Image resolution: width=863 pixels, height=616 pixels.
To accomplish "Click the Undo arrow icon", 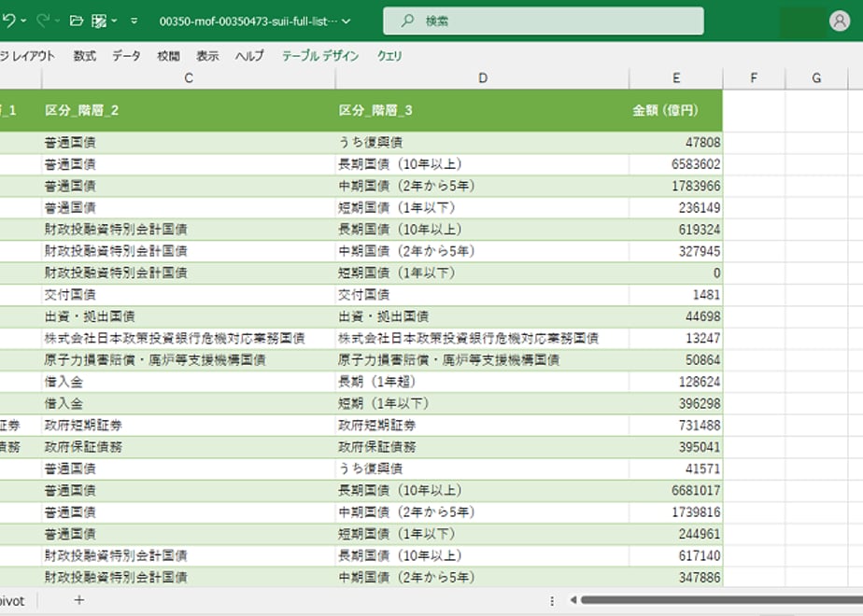I will pos(8,21).
